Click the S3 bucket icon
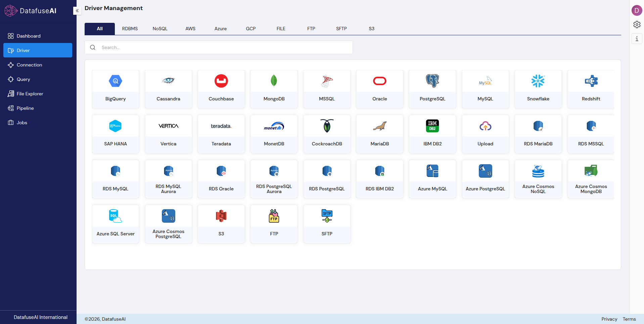This screenshot has height=324, width=644. pos(221,216)
